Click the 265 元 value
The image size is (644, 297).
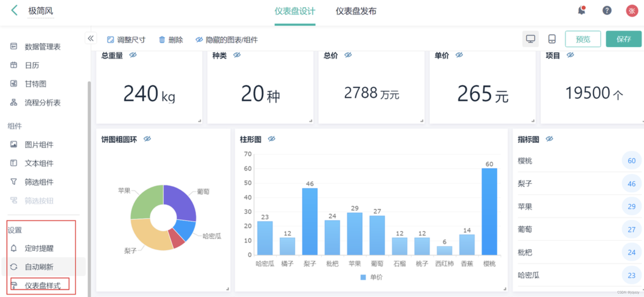(x=483, y=94)
